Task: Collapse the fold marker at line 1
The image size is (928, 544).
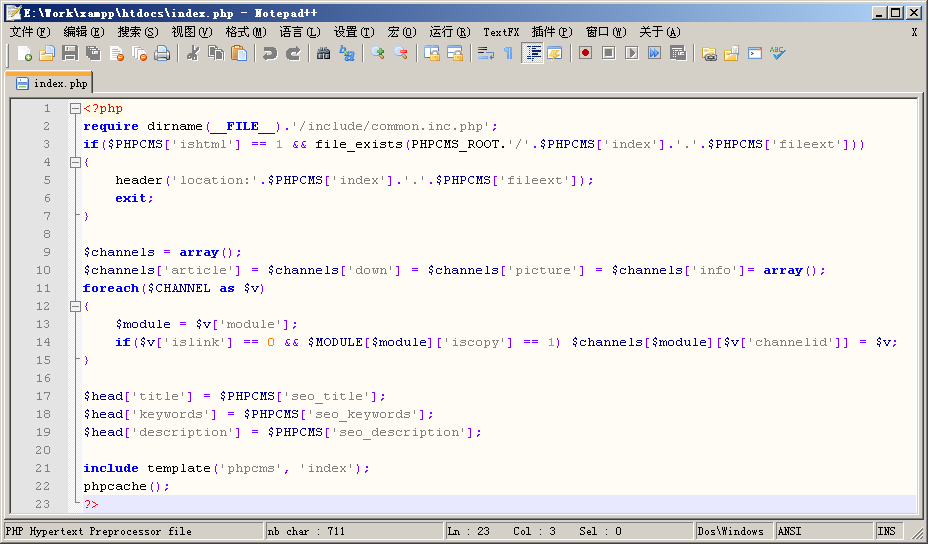Action: click(75, 108)
